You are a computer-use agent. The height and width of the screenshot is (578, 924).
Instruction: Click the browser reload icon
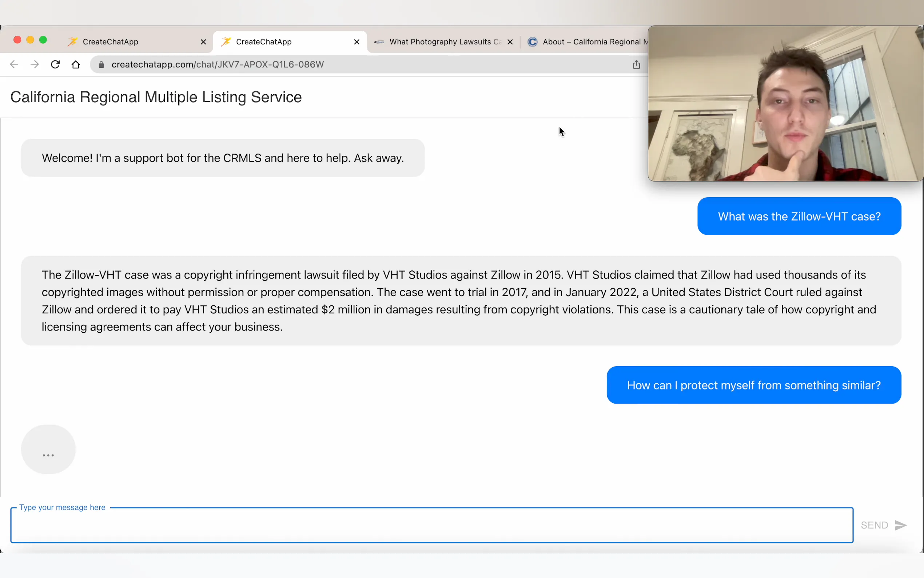tap(55, 64)
